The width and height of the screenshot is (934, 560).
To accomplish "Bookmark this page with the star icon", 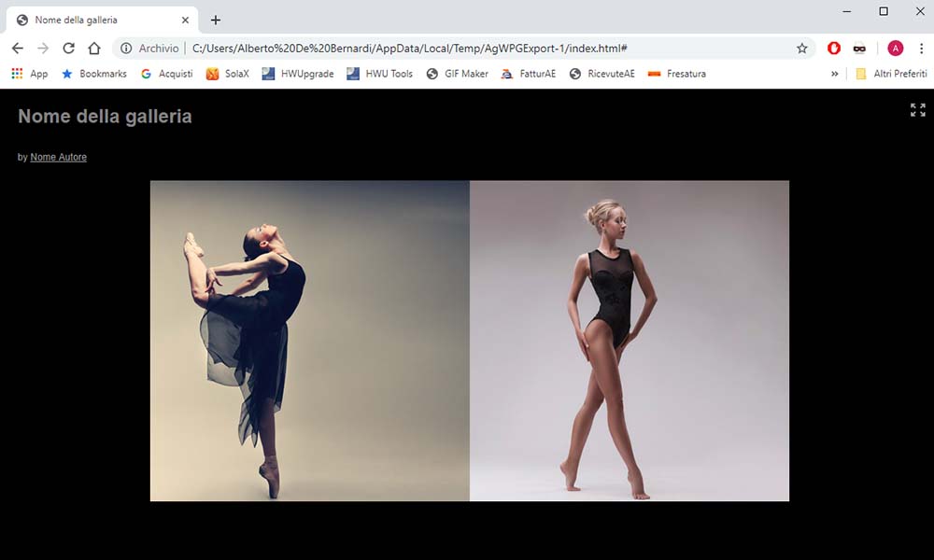I will pos(801,49).
